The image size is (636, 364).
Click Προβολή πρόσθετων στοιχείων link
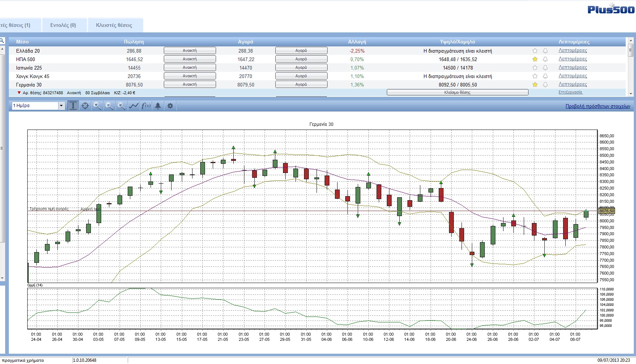598,106
